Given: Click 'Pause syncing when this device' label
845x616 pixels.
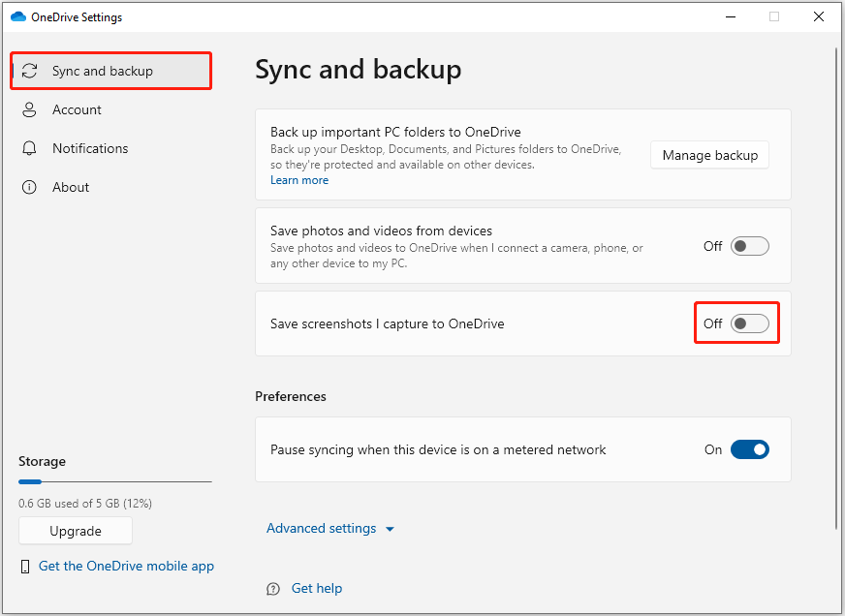Looking at the screenshot, I should 438,449.
